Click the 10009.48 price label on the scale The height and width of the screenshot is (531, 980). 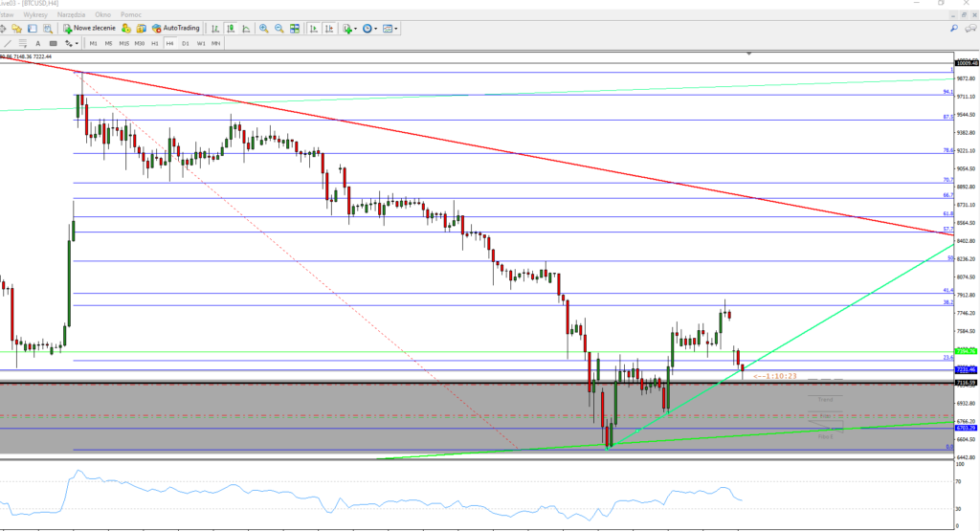(967, 63)
